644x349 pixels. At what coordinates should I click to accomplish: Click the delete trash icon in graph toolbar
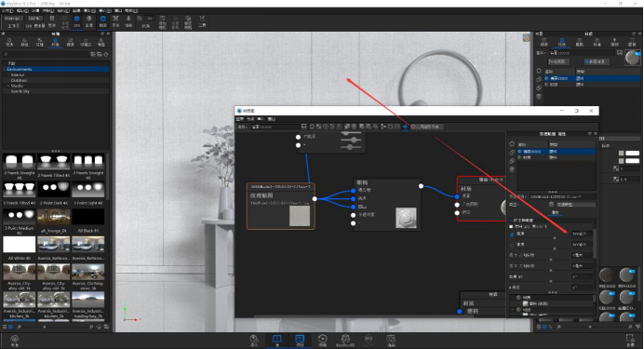click(354, 127)
